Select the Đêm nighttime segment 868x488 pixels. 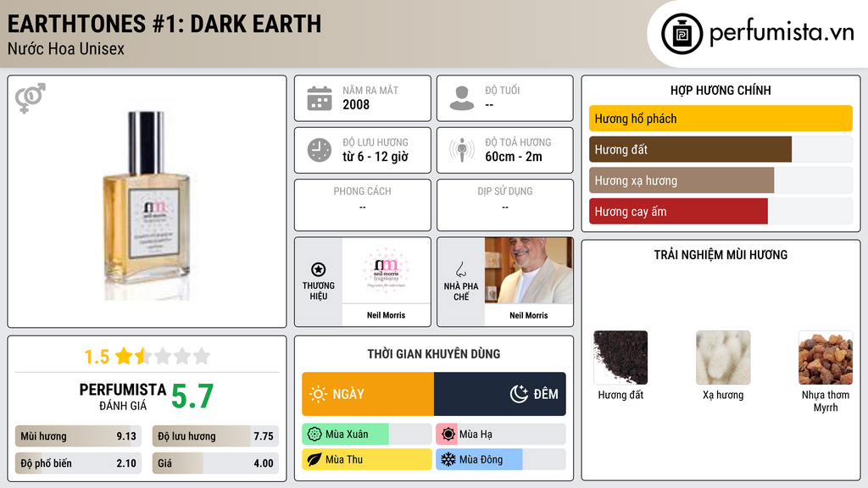[x=500, y=394]
